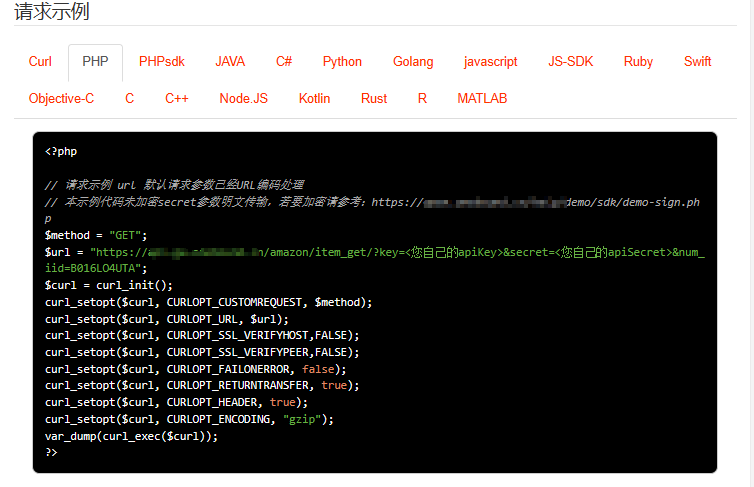The width and height of the screenshot is (754, 487).
Task: Click the CURLOPT_FAILONERROR line
Action: pos(195,369)
